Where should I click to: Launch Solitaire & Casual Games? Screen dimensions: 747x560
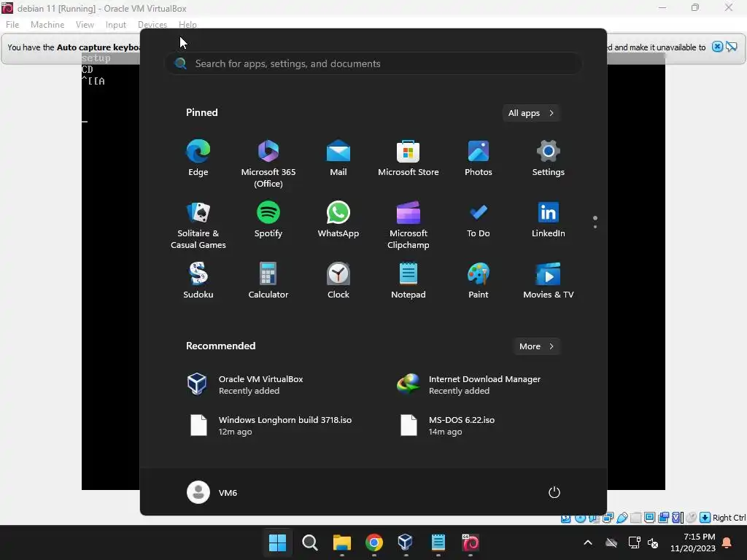click(198, 226)
